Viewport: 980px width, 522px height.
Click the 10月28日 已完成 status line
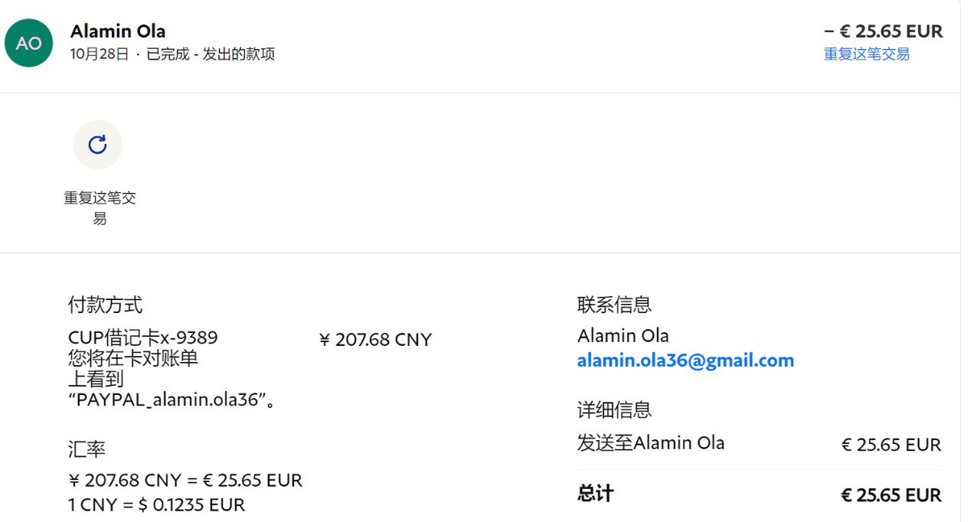pos(172,54)
